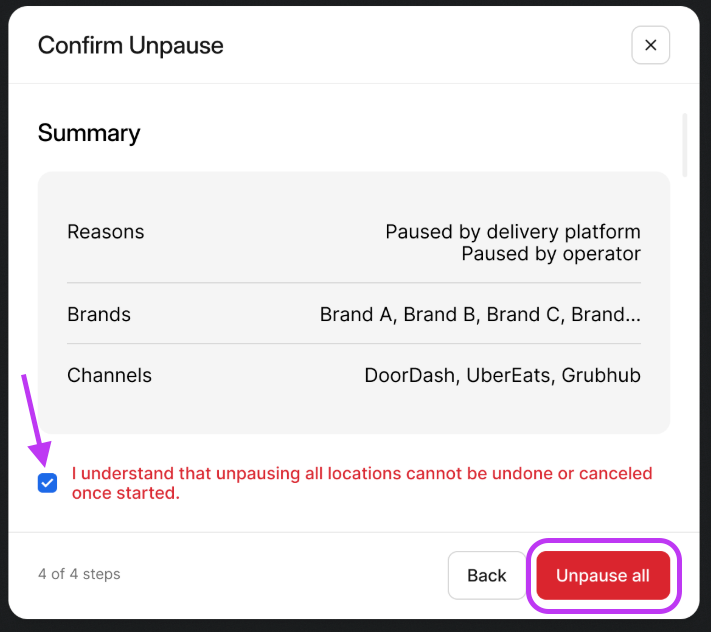
Task: Click the DoorDash, UberEats, Grubhub value
Action: tap(502, 375)
